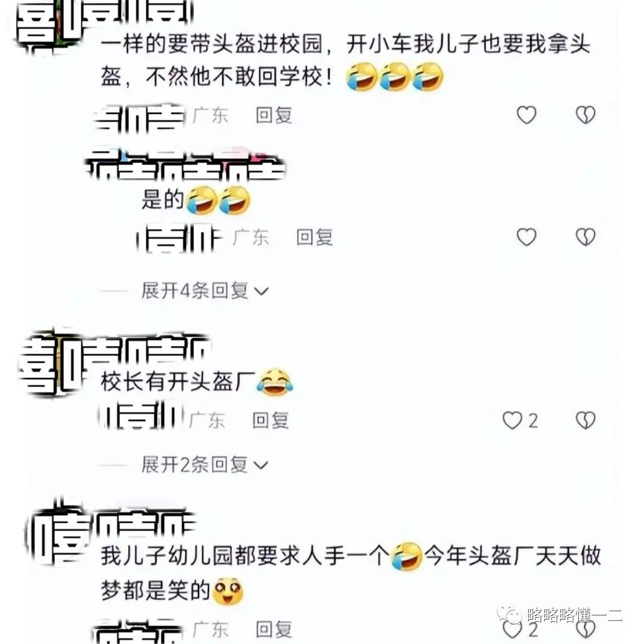The width and height of the screenshot is (644, 644).
Task: Reply to the helmet-into-campus comment
Action: pyautogui.click(x=274, y=115)
